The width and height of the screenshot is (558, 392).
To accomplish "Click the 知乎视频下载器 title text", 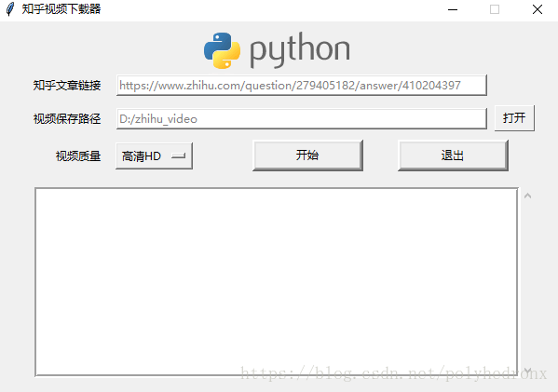I will (x=61, y=9).
